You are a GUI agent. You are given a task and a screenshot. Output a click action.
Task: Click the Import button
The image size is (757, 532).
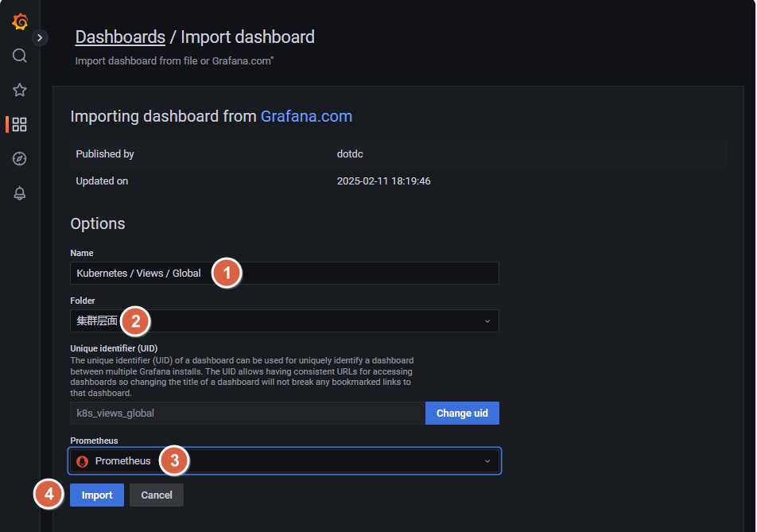pyautogui.click(x=96, y=495)
